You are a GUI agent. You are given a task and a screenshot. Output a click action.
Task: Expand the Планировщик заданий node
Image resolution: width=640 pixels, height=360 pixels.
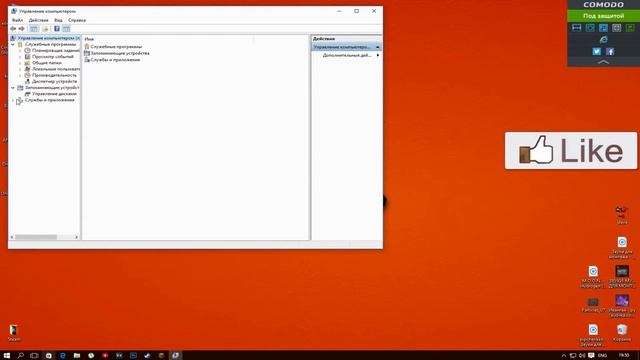[20, 51]
